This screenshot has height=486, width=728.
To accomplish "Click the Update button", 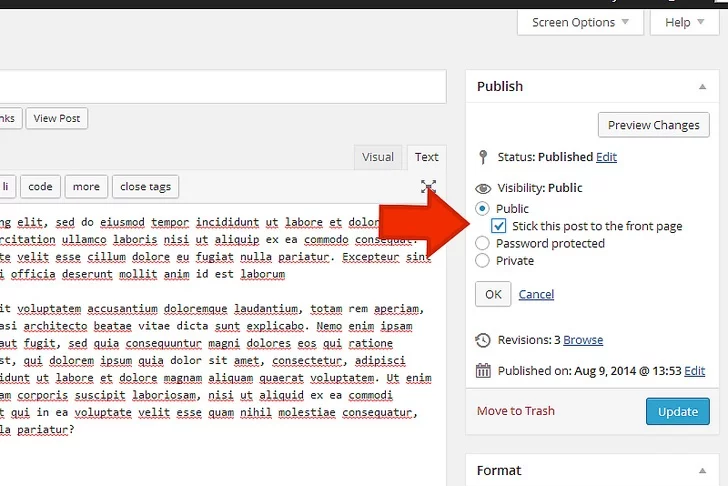I will 678,411.
